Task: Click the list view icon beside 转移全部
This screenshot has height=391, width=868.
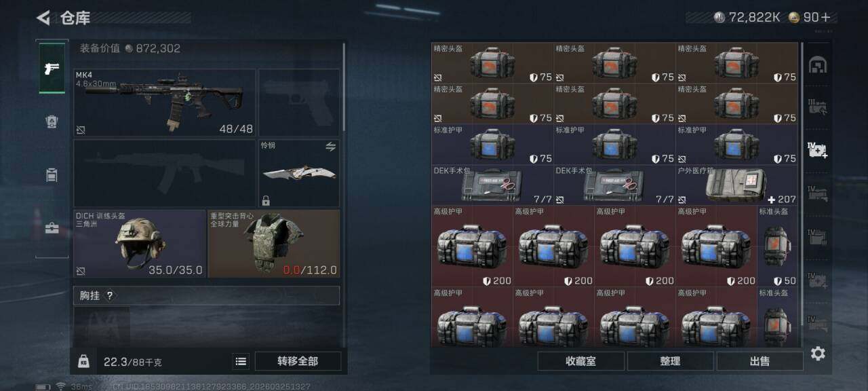Action: 241,361
